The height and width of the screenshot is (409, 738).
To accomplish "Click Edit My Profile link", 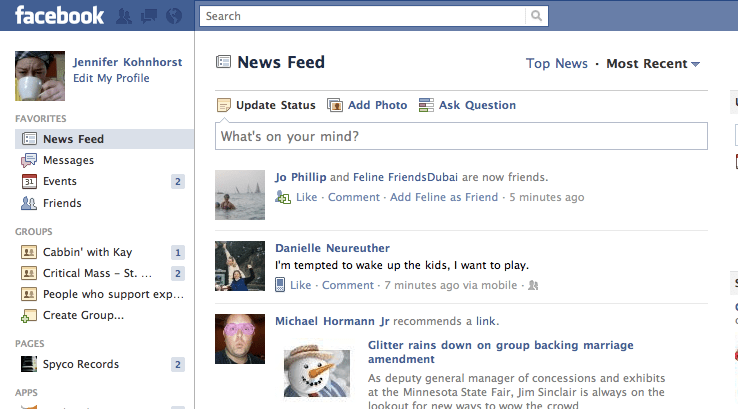I will click(x=111, y=78).
